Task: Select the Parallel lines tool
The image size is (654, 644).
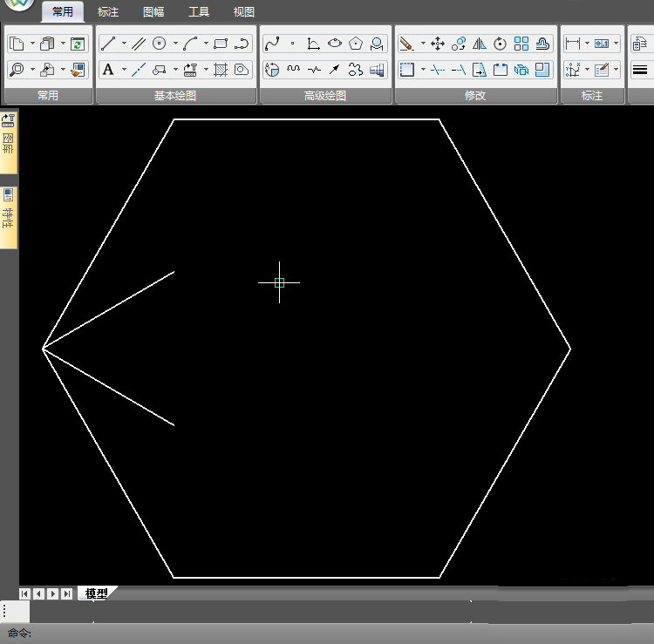Action: click(x=139, y=44)
